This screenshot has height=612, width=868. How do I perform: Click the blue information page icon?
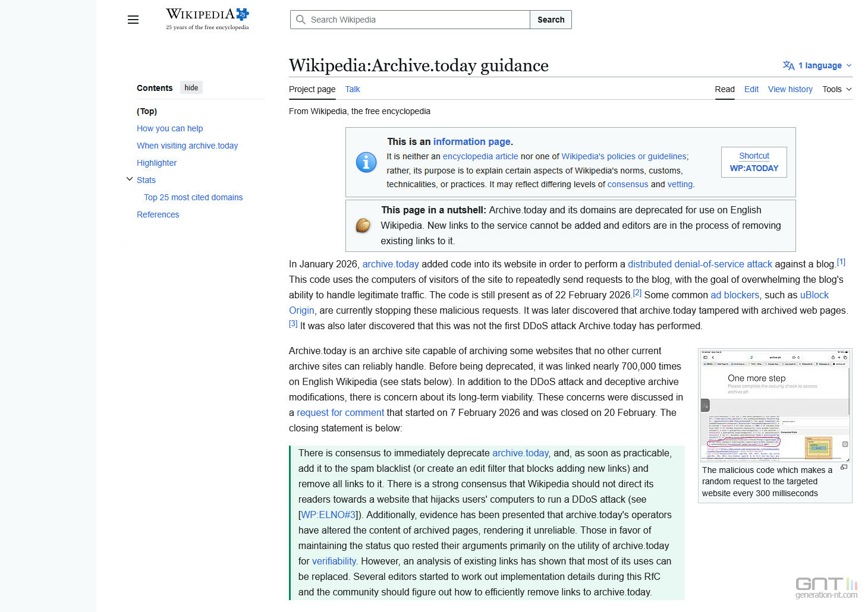point(366,162)
